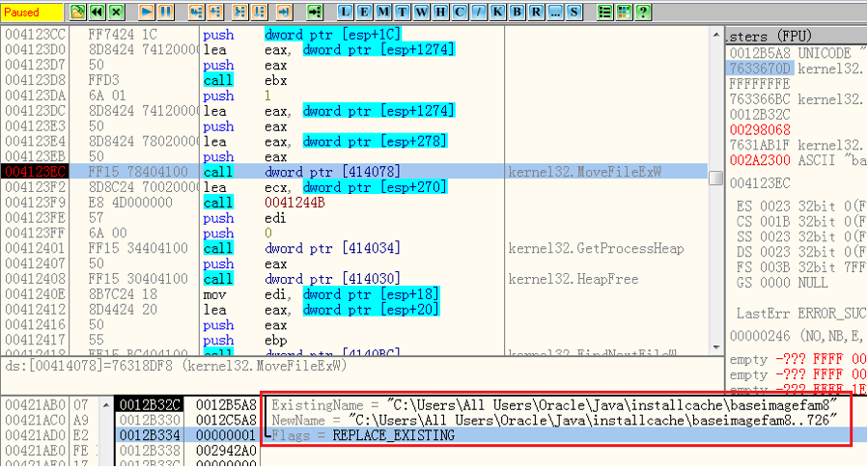Click the ES 0023 segment register row

[800, 207]
